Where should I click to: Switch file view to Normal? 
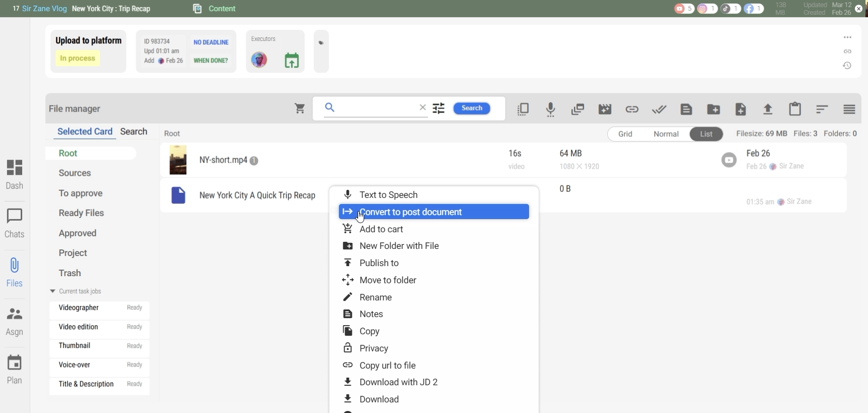[x=666, y=134]
